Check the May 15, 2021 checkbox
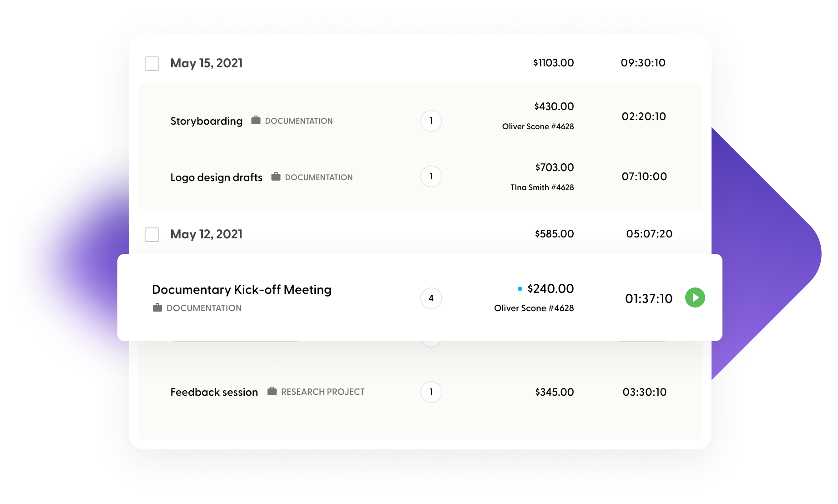The width and height of the screenshot is (838, 504). [x=152, y=64]
